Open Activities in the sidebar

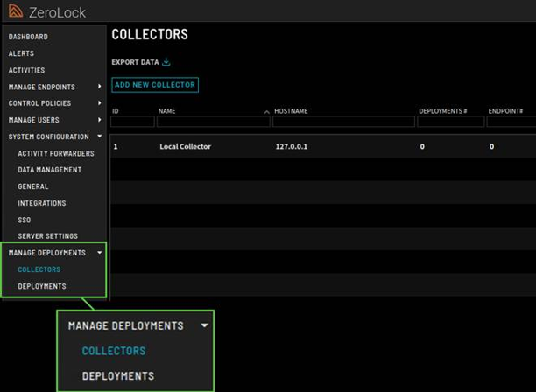pos(26,70)
